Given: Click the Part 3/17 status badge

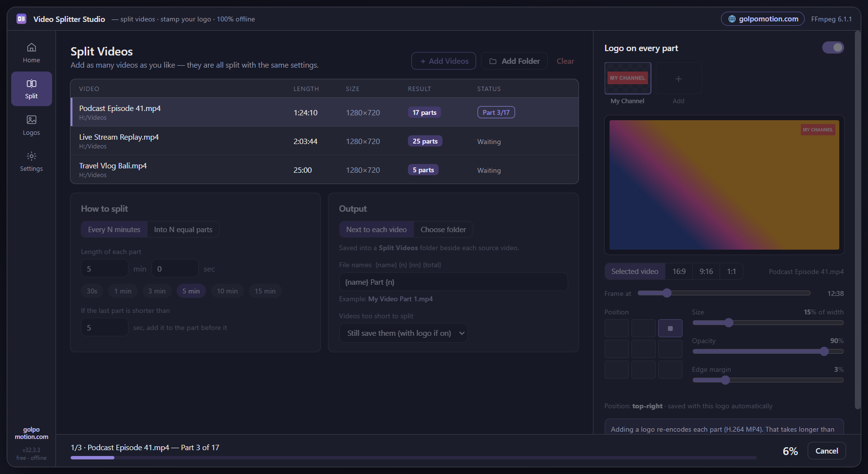Looking at the screenshot, I should point(496,112).
